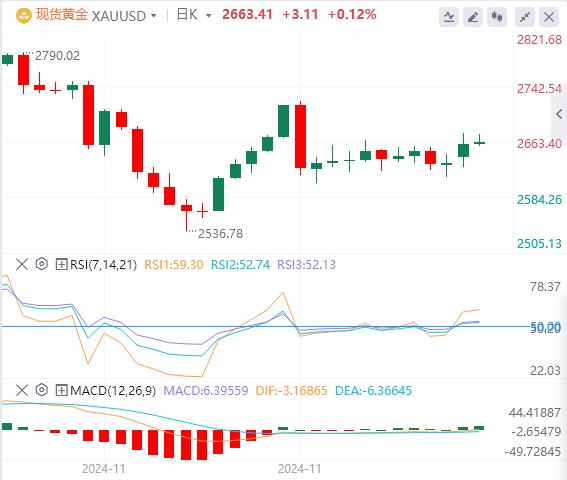Click the -2.65479 MACD axis label
The height and width of the screenshot is (480, 567).
pos(536,432)
